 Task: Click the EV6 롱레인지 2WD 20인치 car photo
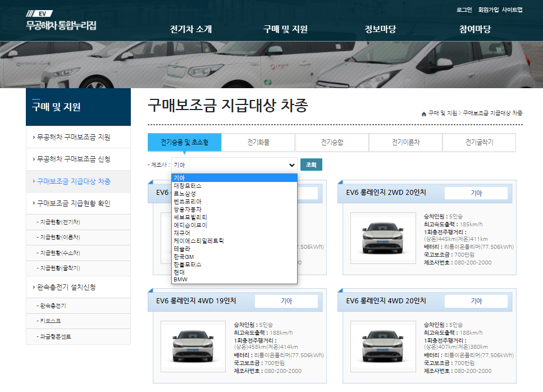pos(383,238)
